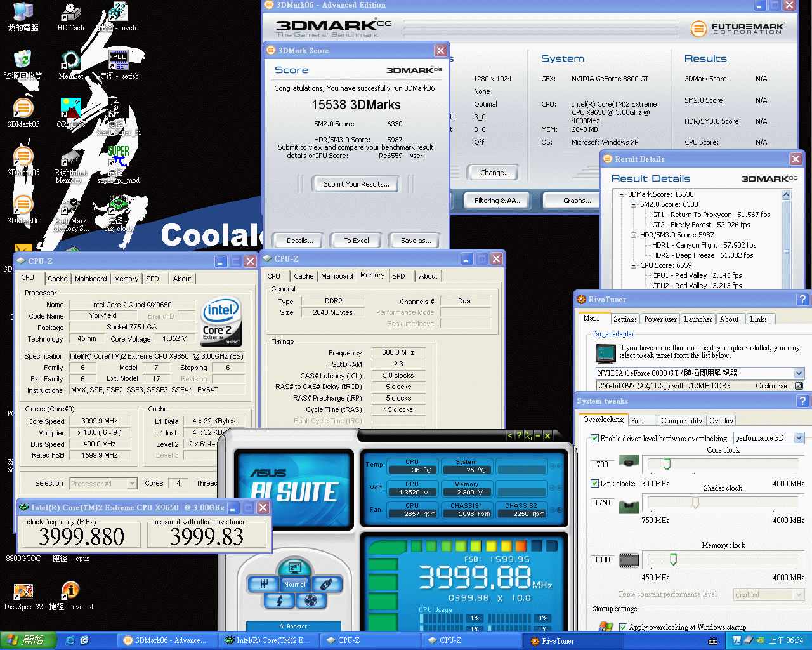Click the AI Suite lightning bolt icon
This screenshot has width=812, height=650.
click(279, 600)
